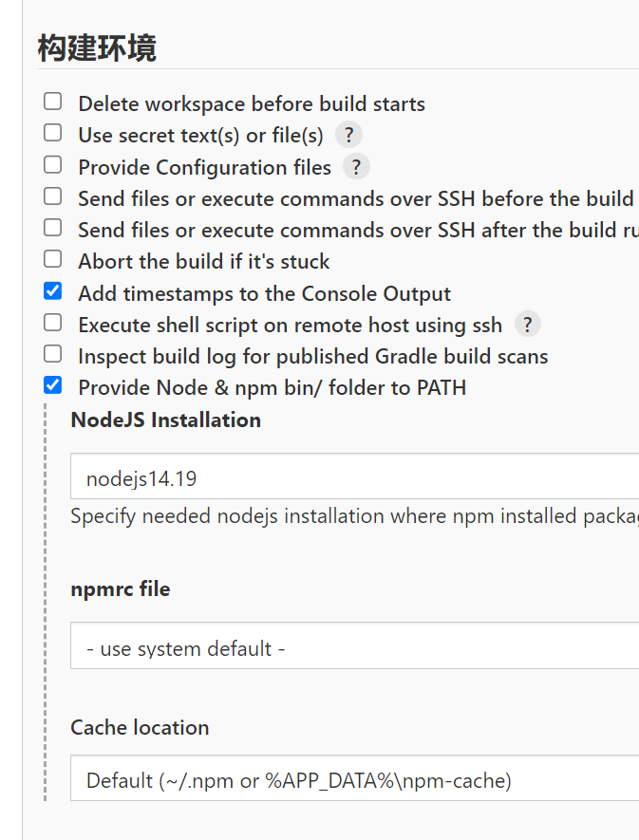Expand the npmrc file dropdown

(x=353, y=647)
